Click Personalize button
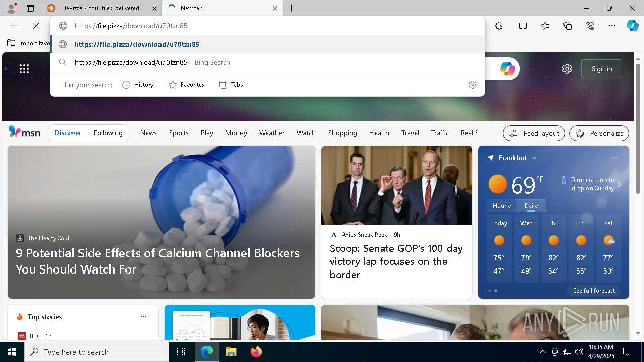The image size is (644, 362). (x=599, y=133)
